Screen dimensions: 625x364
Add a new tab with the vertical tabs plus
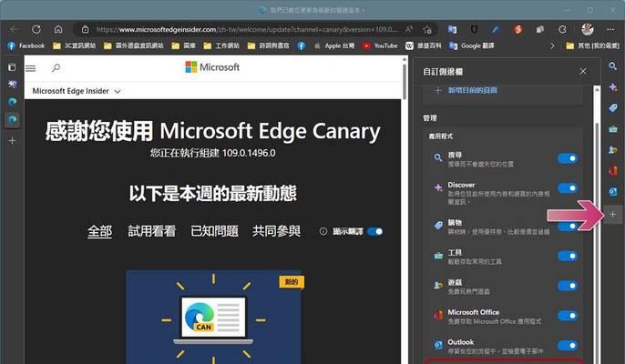point(13,140)
